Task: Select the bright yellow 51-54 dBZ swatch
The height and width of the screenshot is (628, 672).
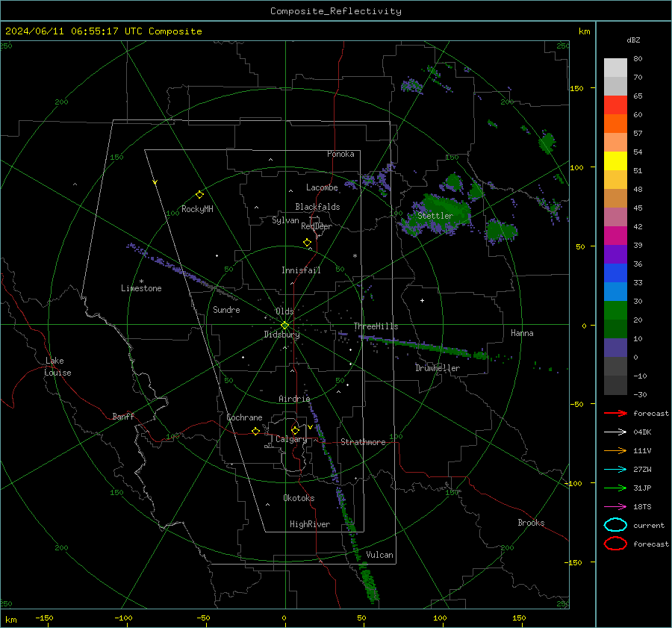Action: click(x=615, y=161)
